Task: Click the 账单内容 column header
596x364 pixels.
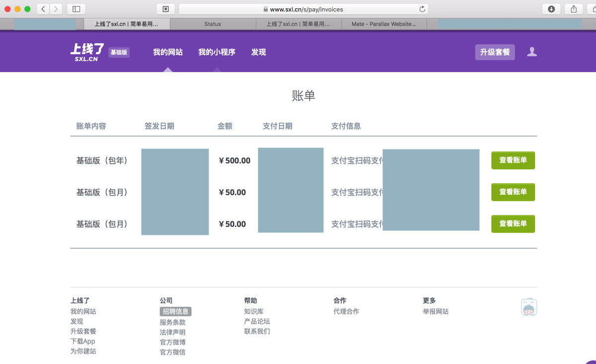Action: click(x=91, y=126)
